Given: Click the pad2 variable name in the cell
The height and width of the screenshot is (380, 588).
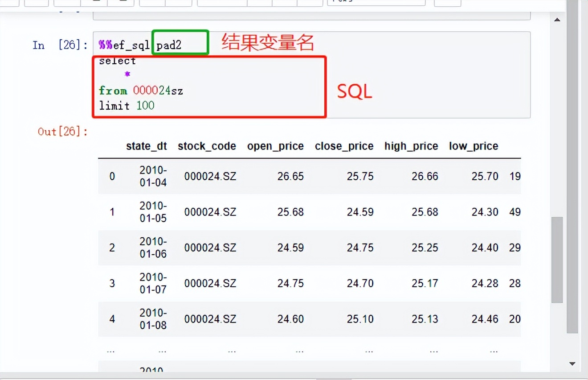Looking at the screenshot, I should pos(169,45).
